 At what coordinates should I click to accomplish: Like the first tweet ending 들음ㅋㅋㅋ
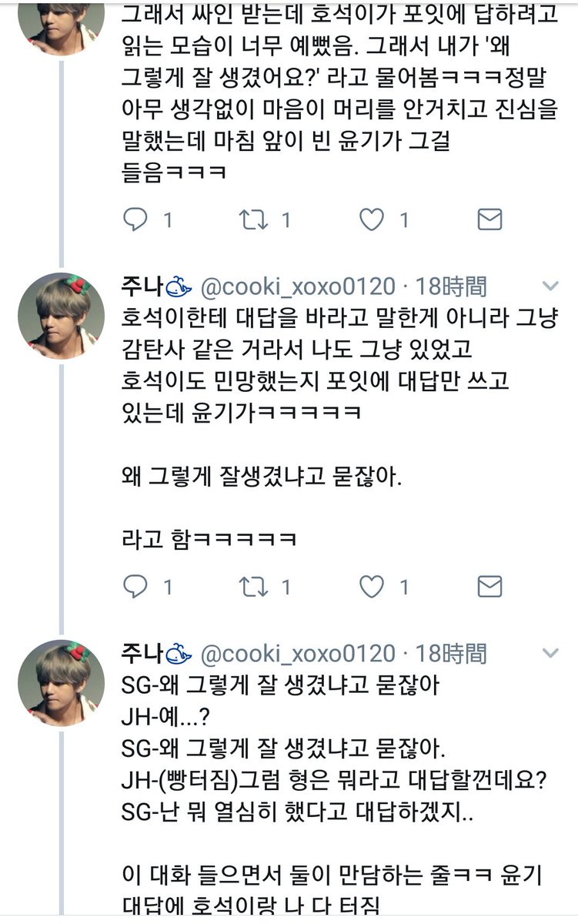click(373, 220)
